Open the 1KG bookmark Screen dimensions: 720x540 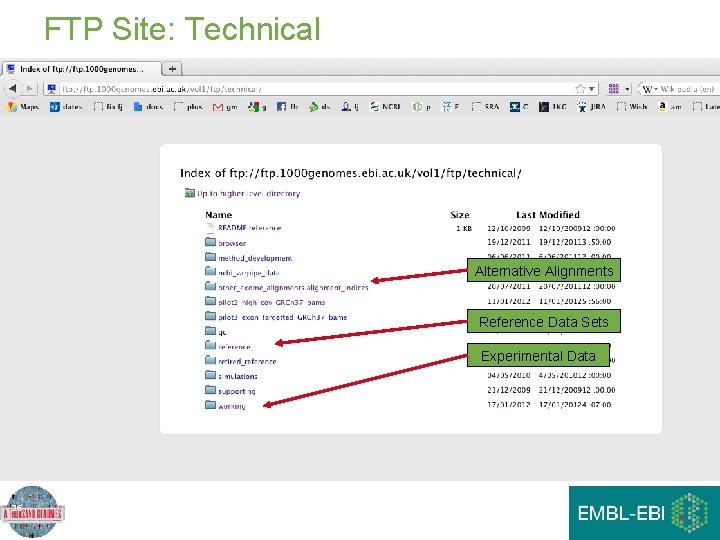point(552,107)
